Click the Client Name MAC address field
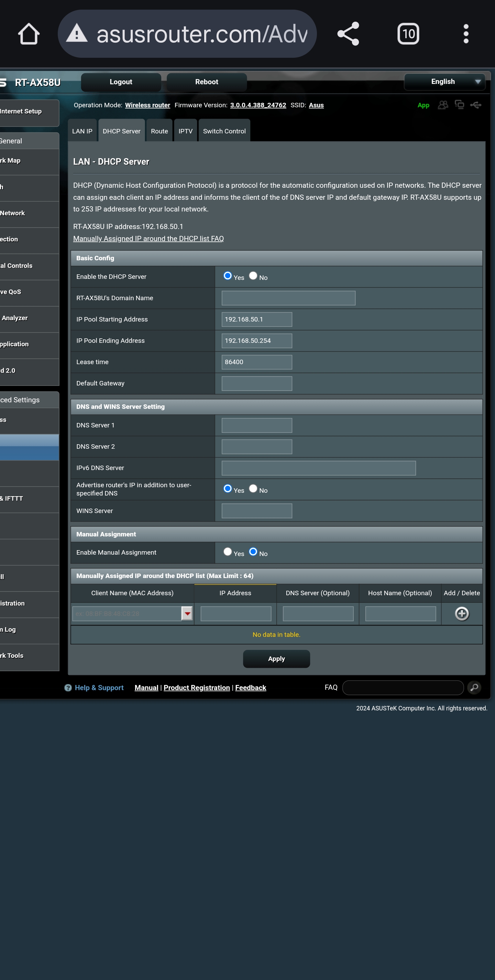The width and height of the screenshot is (495, 980). click(x=127, y=613)
